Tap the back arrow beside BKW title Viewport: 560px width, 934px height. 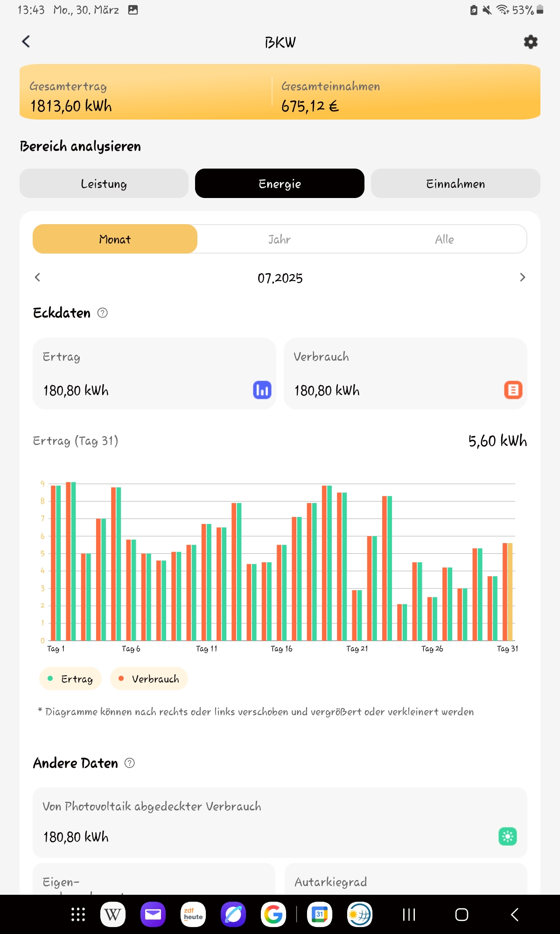26,42
